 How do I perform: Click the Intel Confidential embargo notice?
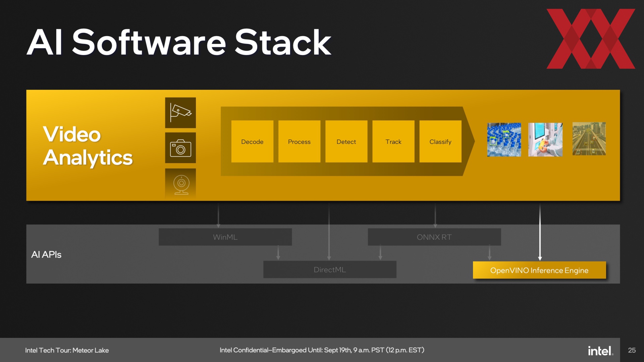[322, 350]
